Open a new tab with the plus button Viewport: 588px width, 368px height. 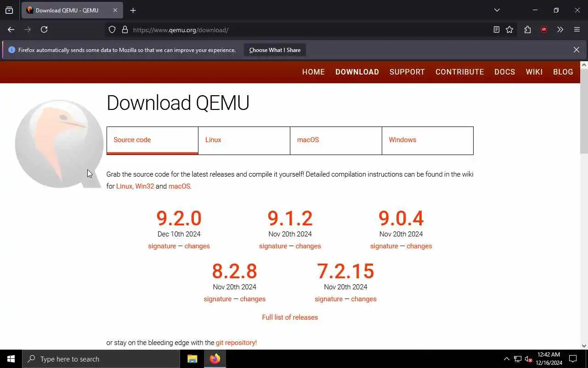(133, 10)
